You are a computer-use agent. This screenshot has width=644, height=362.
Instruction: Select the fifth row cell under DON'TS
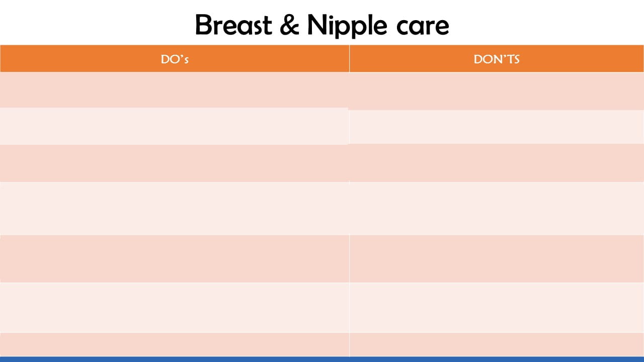click(497, 258)
